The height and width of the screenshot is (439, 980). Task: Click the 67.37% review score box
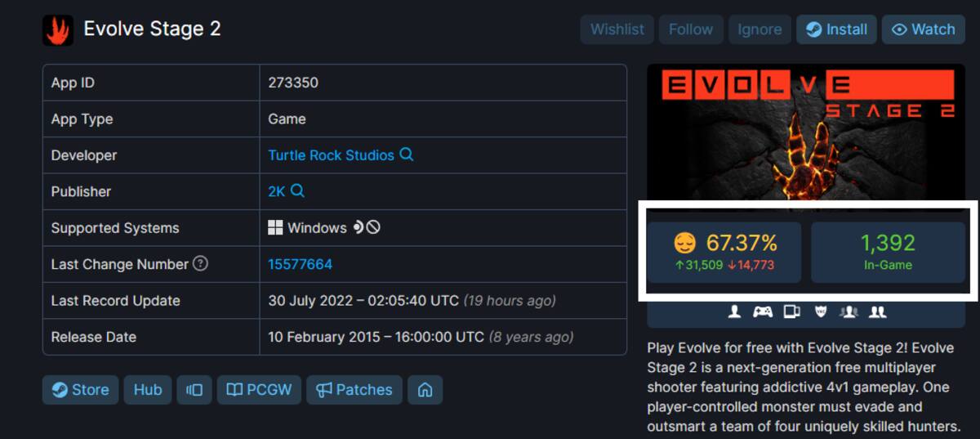[x=724, y=252]
